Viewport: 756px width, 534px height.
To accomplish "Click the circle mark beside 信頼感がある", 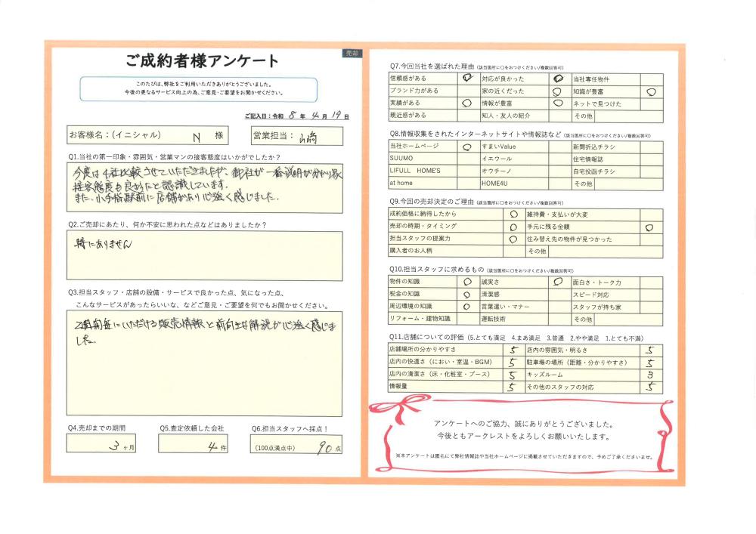I will point(466,78).
